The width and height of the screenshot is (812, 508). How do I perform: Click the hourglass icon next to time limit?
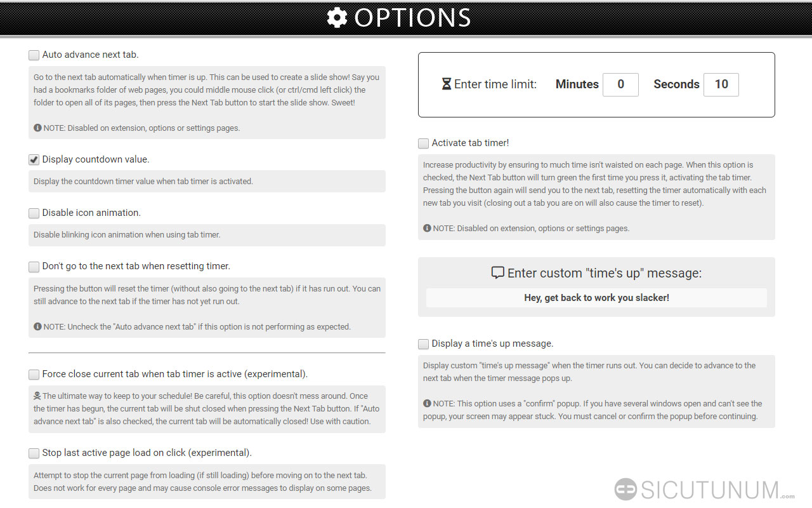pos(447,84)
